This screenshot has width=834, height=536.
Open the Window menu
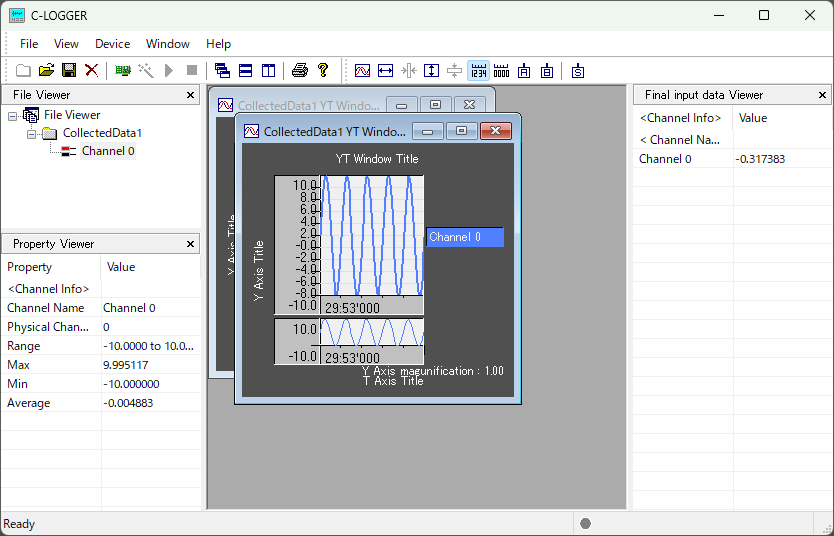167,44
